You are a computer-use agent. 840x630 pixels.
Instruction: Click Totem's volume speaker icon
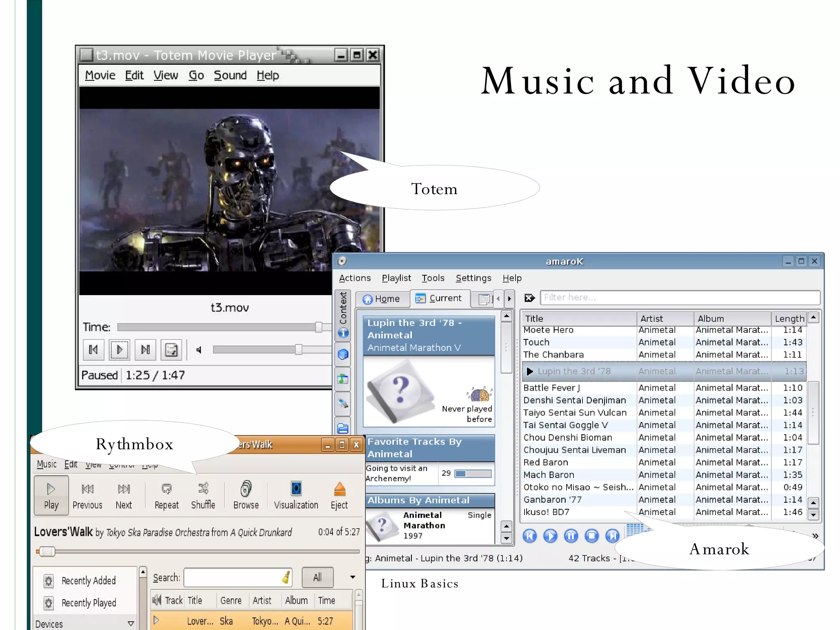pyautogui.click(x=199, y=350)
